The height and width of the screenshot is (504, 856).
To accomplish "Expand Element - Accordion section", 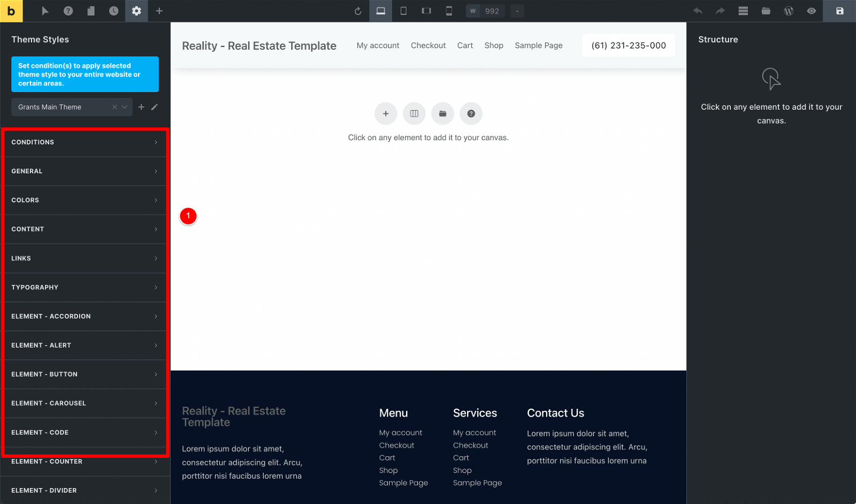I will point(85,316).
